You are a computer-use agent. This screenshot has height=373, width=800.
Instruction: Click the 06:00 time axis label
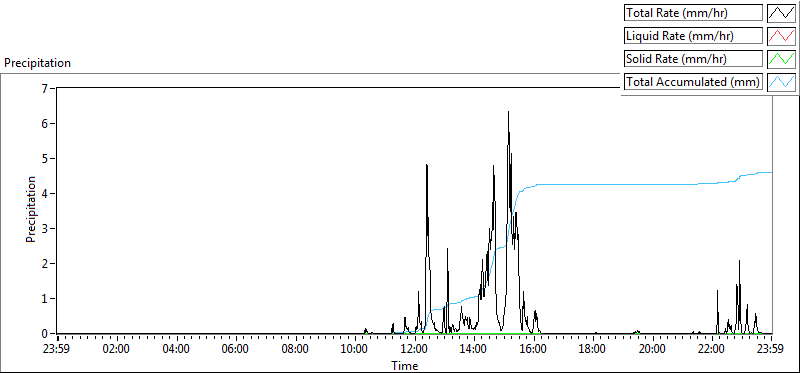pyautogui.click(x=236, y=350)
